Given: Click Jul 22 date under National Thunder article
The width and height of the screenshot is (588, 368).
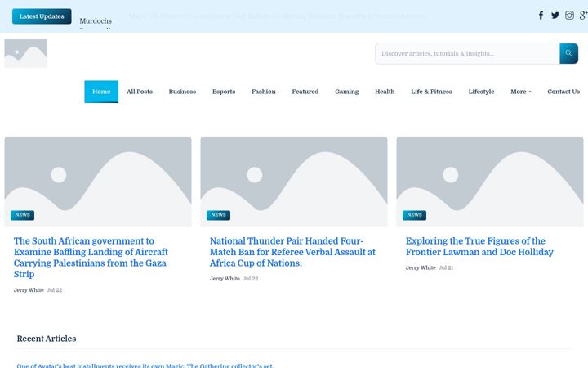Looking at the screenshot, I should click(x=251, y=279).
